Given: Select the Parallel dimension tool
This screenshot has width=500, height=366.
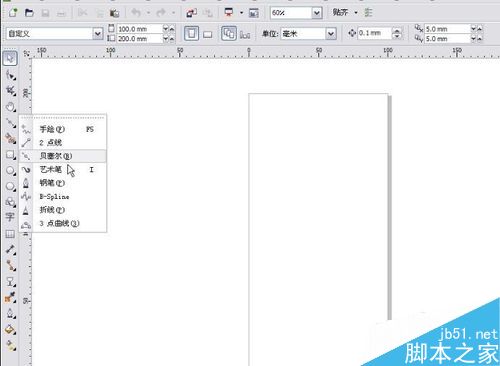Looking at the screenshot, I should click(10, 249).
